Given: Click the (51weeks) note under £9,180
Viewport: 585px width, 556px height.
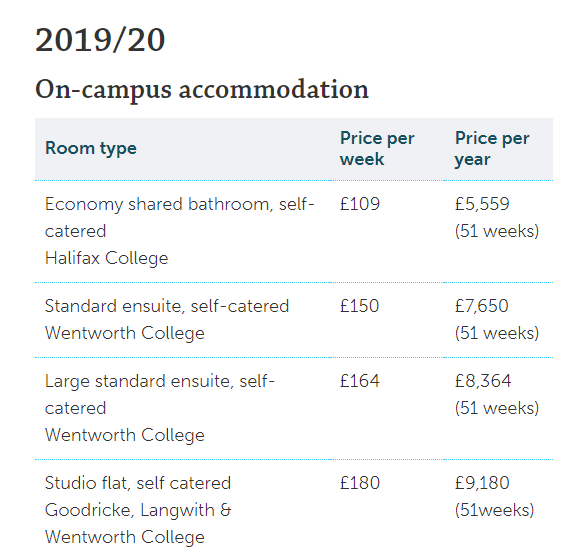Looking at the screenshot, I should pyautogui.click(x=494, y=510).
